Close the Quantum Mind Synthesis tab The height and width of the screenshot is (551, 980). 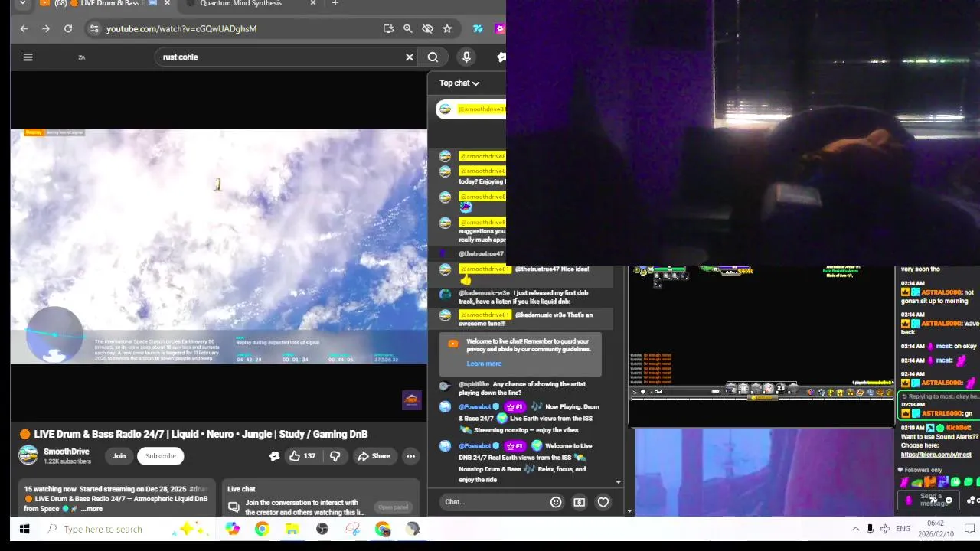[x=313, y=4]
